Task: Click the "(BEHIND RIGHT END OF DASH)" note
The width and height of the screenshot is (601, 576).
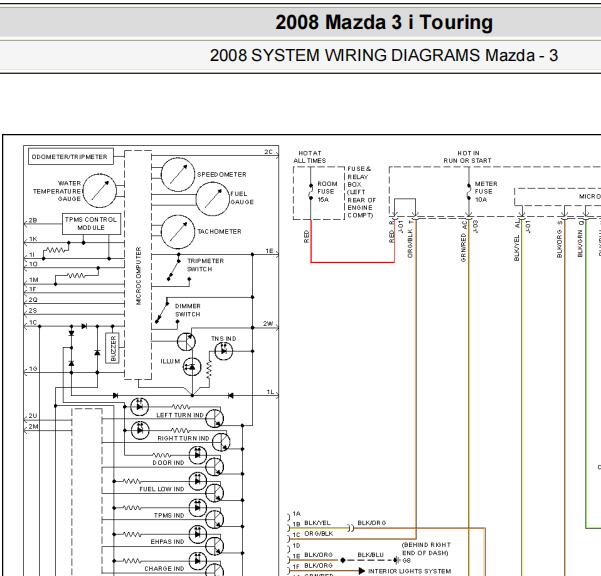Action: click(x=426, y=549)
